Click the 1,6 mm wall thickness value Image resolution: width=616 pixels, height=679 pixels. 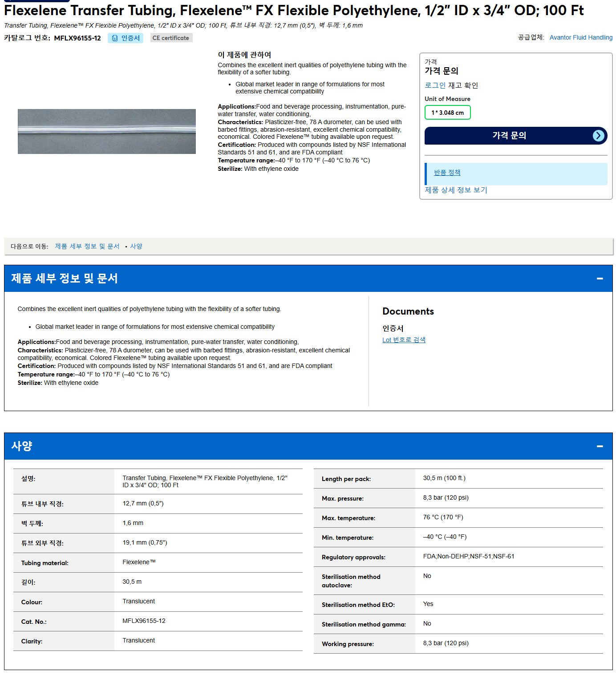(x=133, y=523)
